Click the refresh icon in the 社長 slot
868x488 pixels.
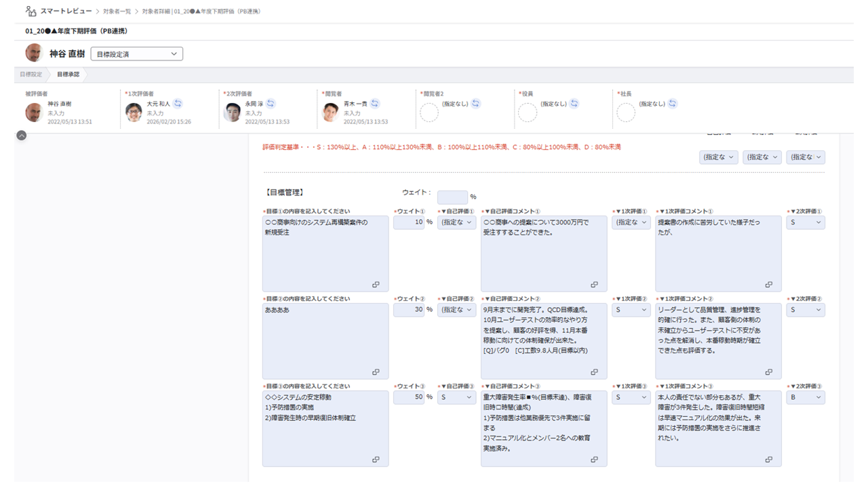click(672, 103)
